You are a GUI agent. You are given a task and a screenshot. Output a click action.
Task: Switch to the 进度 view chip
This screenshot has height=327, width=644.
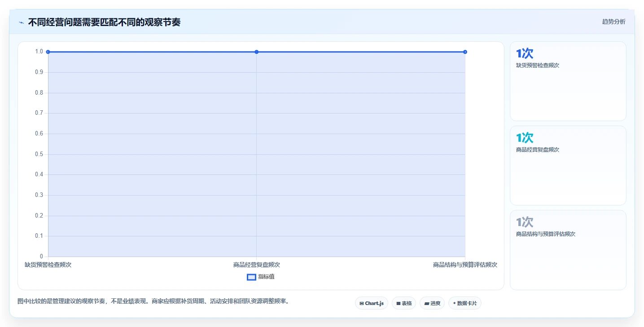pos(432,303)
